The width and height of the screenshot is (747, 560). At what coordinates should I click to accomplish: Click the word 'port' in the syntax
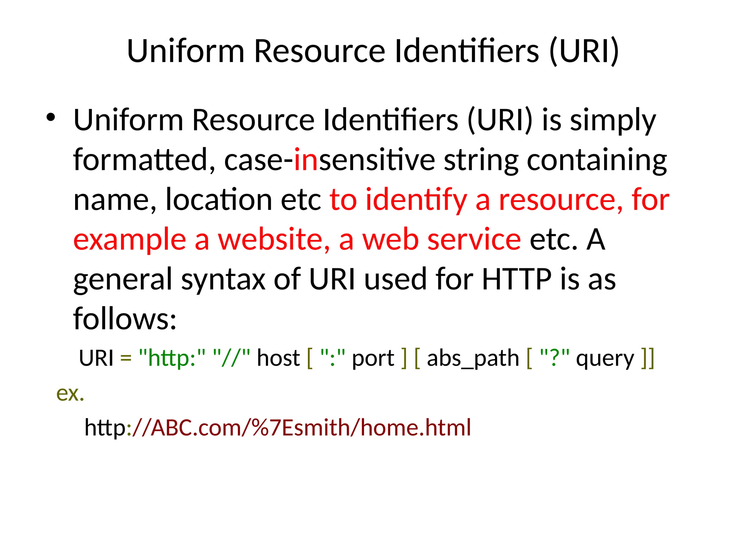pos(373,358)
